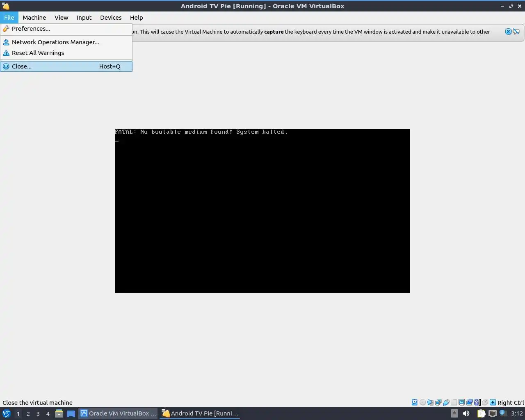
Task: Open the volume control tray icon
Action: (x=466, y=413)
